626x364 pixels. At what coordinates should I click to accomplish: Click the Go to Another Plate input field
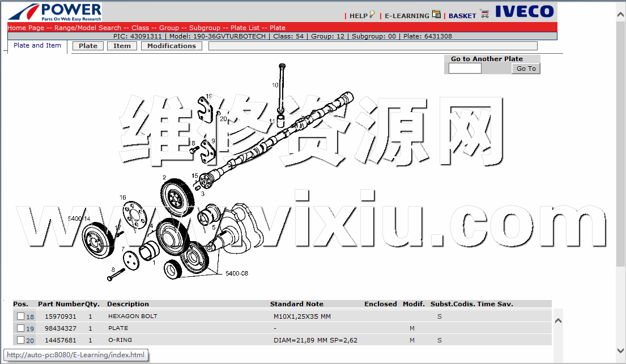(x=465, y=68)
